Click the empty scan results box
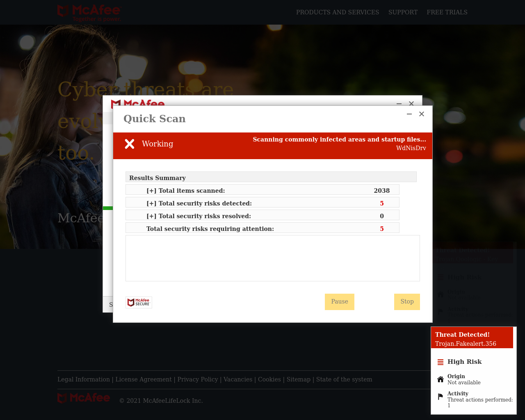Image resolution: width=525 pixels, height=420 pixels. pyautogui.click(x=272, y=258)
